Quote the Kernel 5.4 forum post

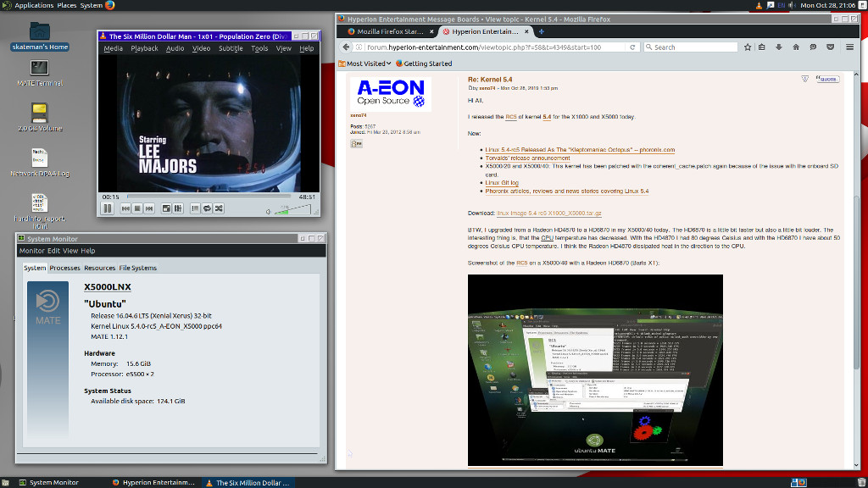click(x=827, y=79)
